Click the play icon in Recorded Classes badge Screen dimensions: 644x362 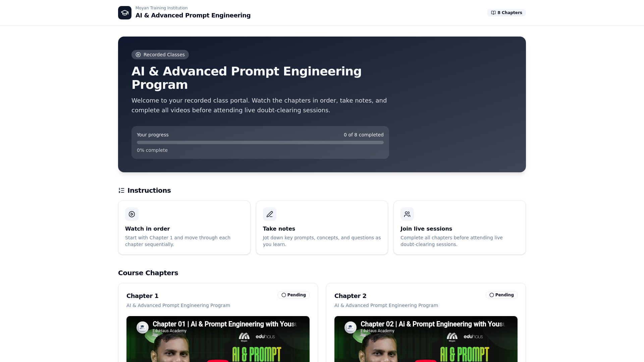[138, 55]
